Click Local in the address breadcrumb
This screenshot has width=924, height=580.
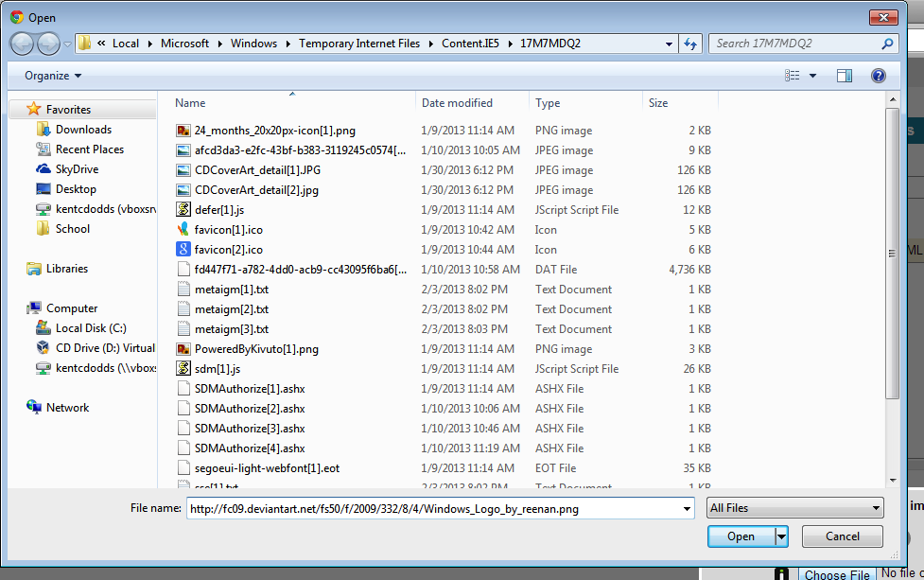[x=126, y=44]
